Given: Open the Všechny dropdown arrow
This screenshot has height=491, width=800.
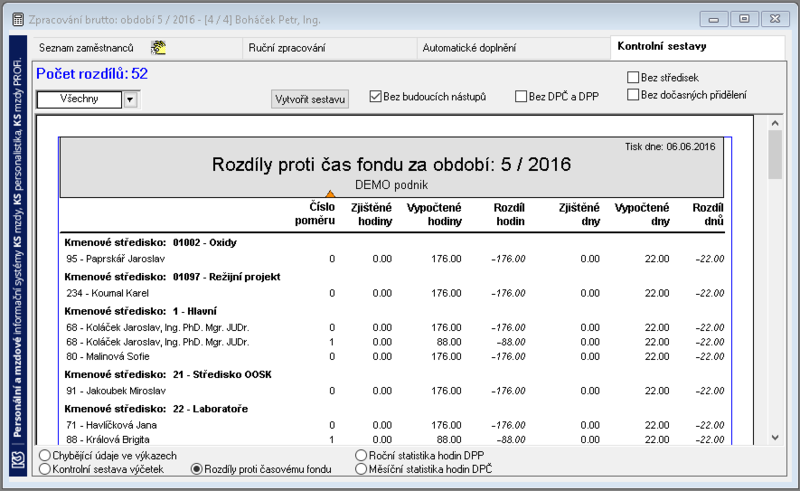Looking at the screenshot, I should coord(130,99).
